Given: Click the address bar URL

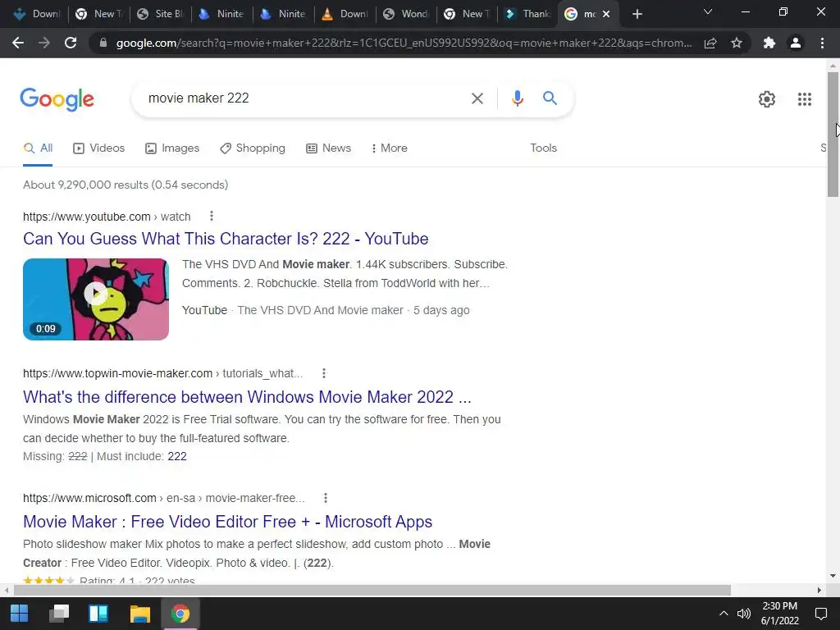Looking at the screenshot, I should tap(404, 43).
